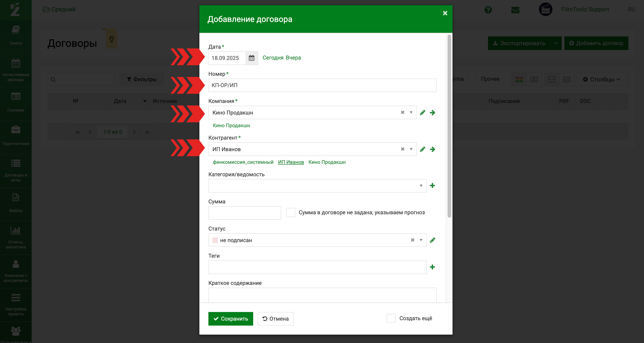This screenshot has width=644, height=343.
Task: Click into the Номер input field
Action: [x=322, y=85]
